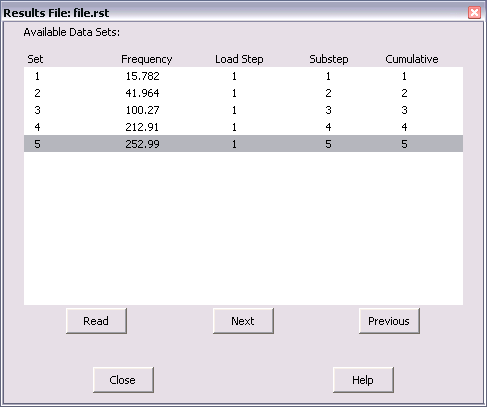Choose frequency 252.99 entry
487x407 pixels.
coord(142,144)
